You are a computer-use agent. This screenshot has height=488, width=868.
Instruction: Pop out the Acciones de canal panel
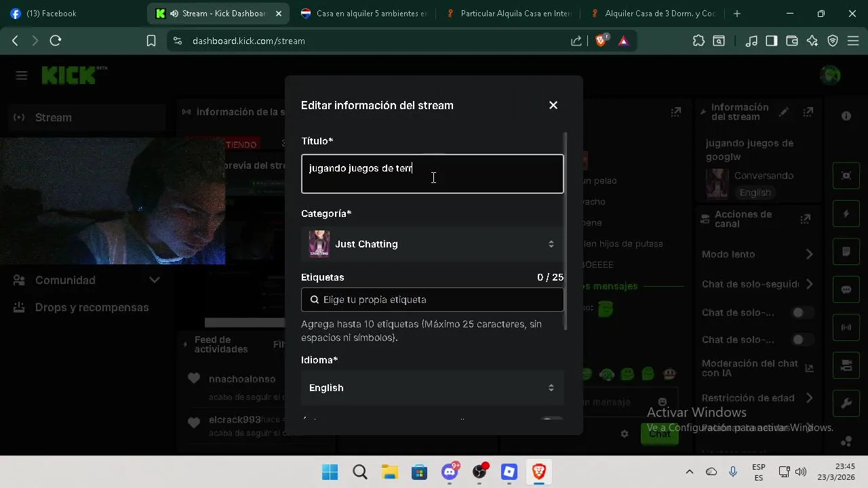coord(806,219)
